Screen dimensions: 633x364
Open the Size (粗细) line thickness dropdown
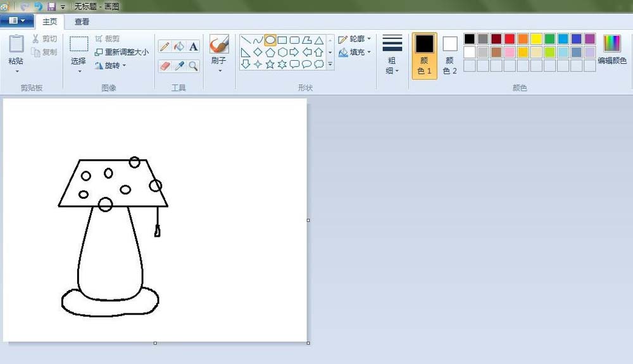[392, 54]
